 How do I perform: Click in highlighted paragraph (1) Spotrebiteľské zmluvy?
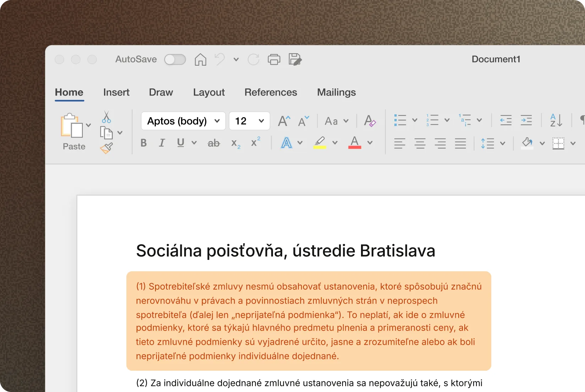click(x=309, y=321)
